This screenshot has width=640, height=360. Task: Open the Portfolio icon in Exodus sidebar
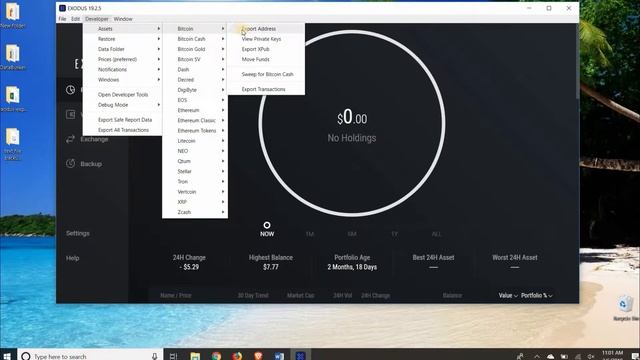point(70,90)
